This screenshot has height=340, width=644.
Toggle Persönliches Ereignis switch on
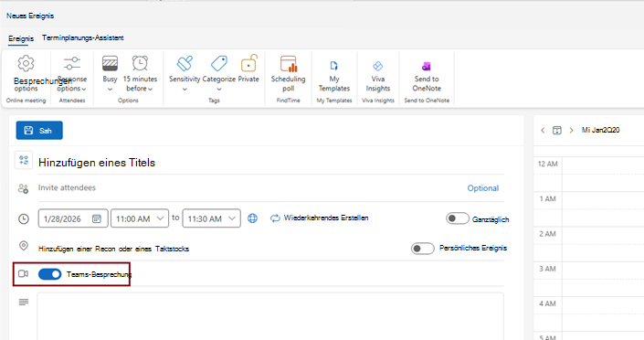point(422,249)
